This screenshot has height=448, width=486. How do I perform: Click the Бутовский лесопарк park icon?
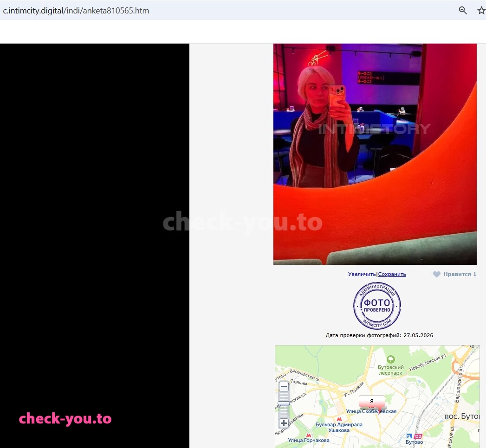coord(391,359)
